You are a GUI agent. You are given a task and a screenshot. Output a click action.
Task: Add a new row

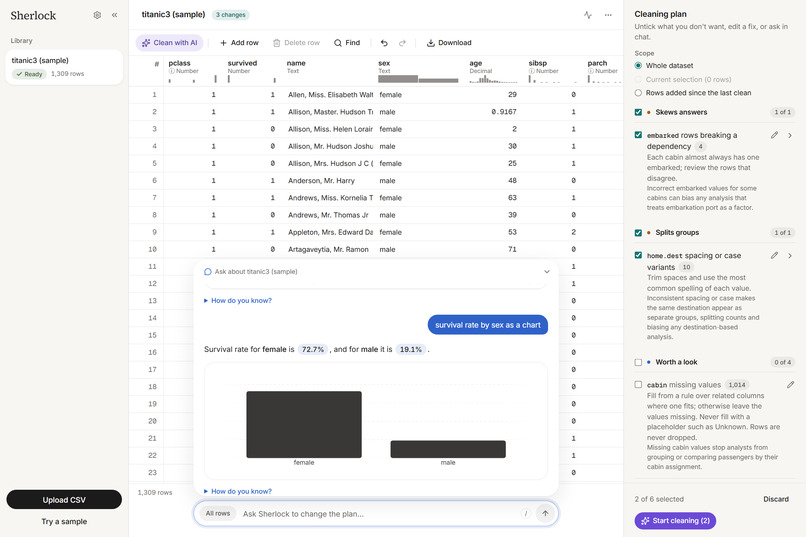coord(239,43)
